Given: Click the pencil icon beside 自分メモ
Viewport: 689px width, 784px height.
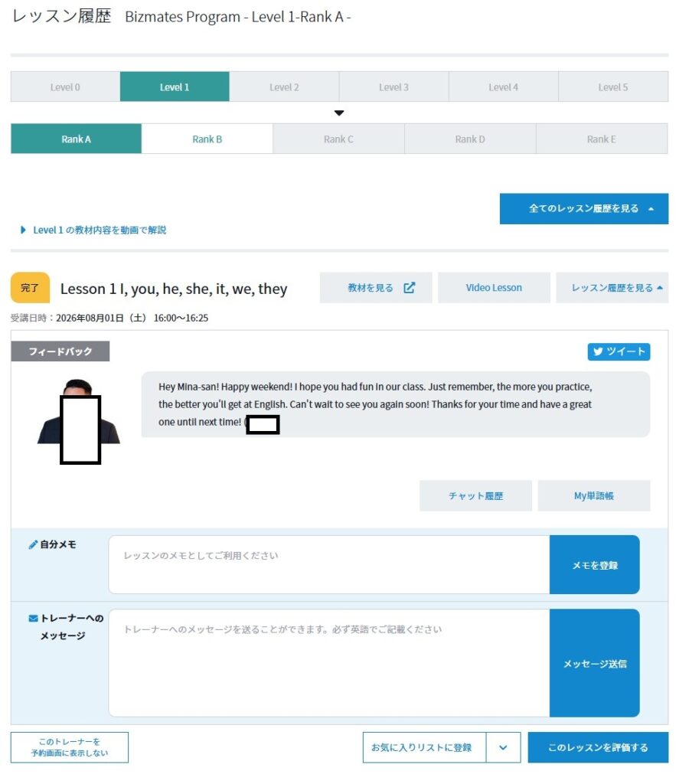Looking at the screenshot, I should (x=33, y=544).
